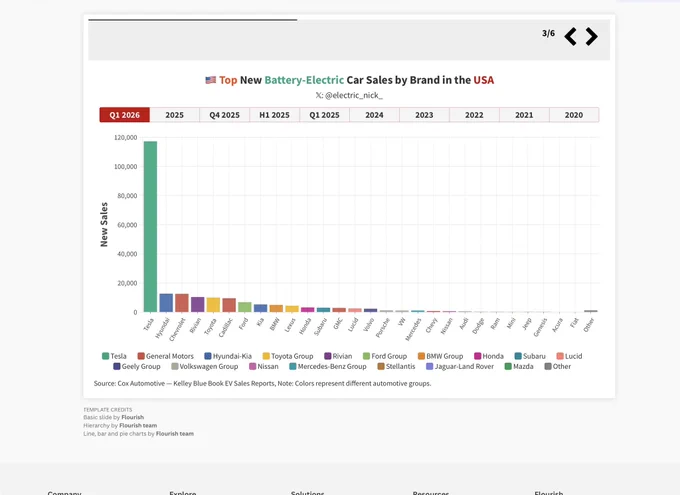This screenshot has height=495, width=680.
Task: Click the New Sales axis title
Action: (104, 225)
